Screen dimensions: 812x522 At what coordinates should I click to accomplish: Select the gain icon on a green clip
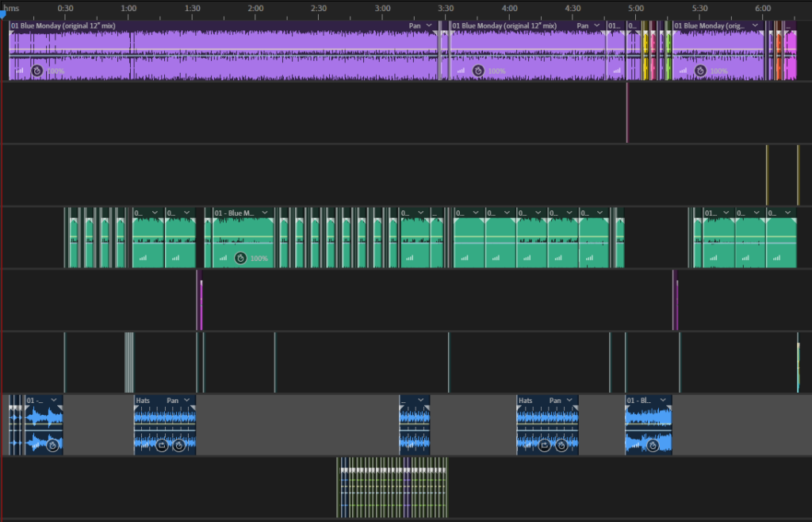tap(223, 259)
